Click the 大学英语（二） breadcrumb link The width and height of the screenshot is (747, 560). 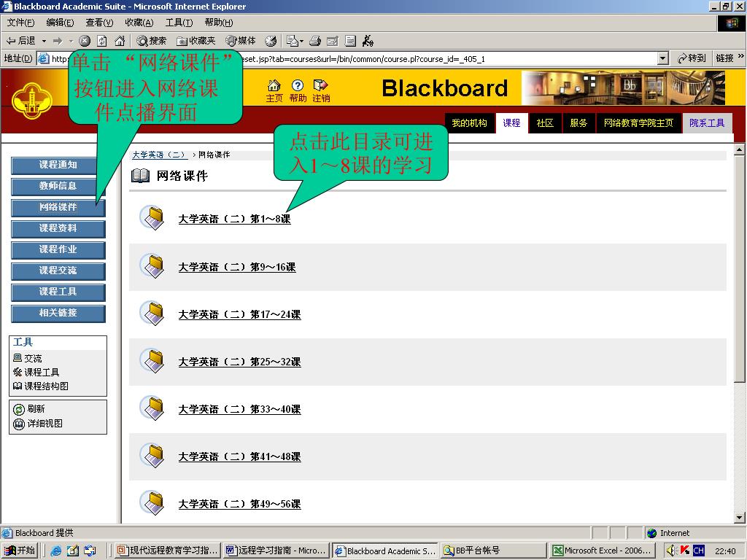point(160,155)
